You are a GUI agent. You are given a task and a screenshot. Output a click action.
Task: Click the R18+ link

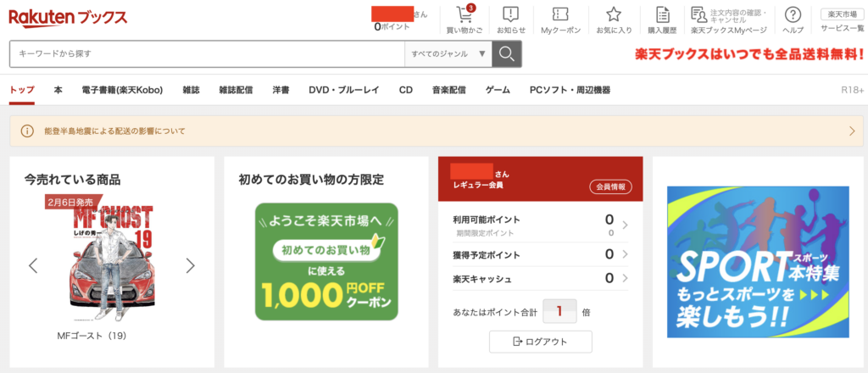853,90
